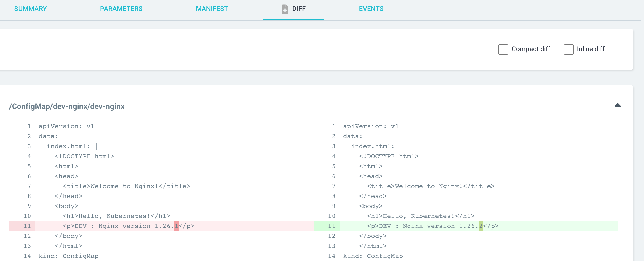The height and width of the screenshot is (261, 644).
Task: Click right pane title Welcome to Nginx line
Action: pyautogui.click(x=431, y=186)
